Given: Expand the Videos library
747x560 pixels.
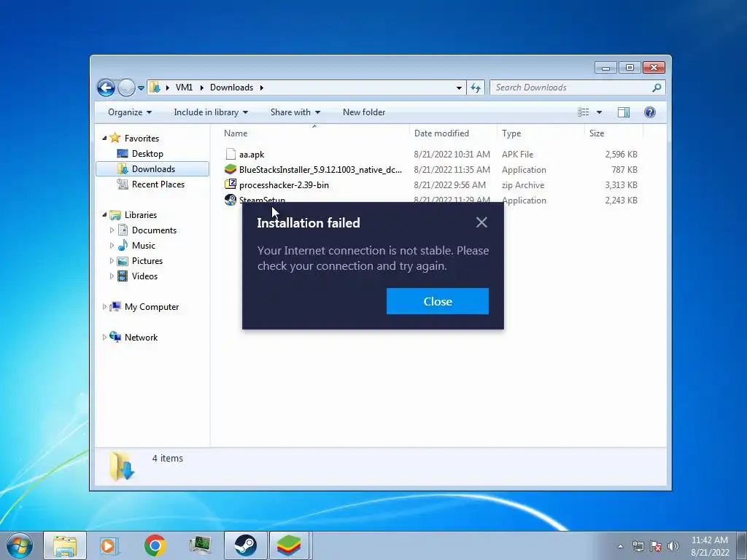Looking at the screenshot, I should pyautogui.click(x=112, y=276).
